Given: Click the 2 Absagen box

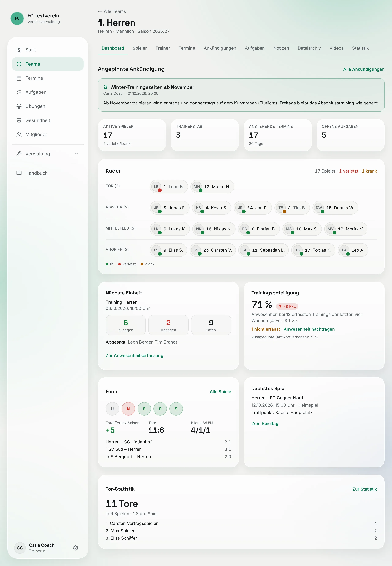Looking at the screenshot, I should point(168,325).
